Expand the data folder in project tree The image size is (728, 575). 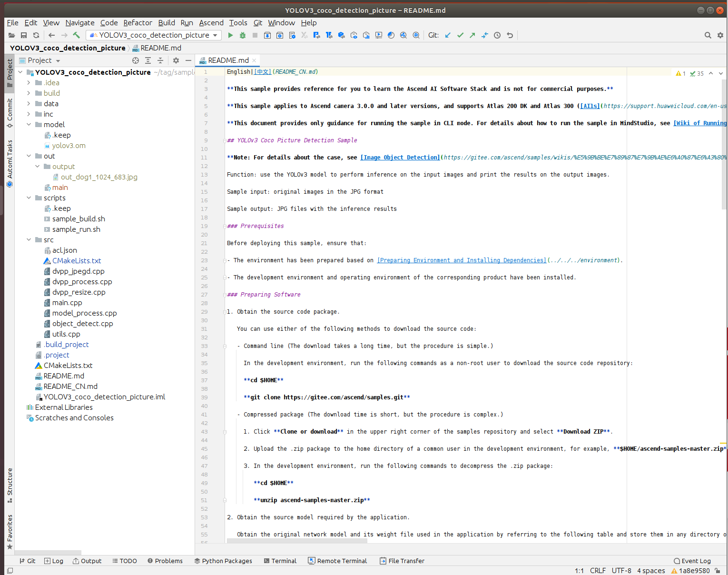click(29, 104)
